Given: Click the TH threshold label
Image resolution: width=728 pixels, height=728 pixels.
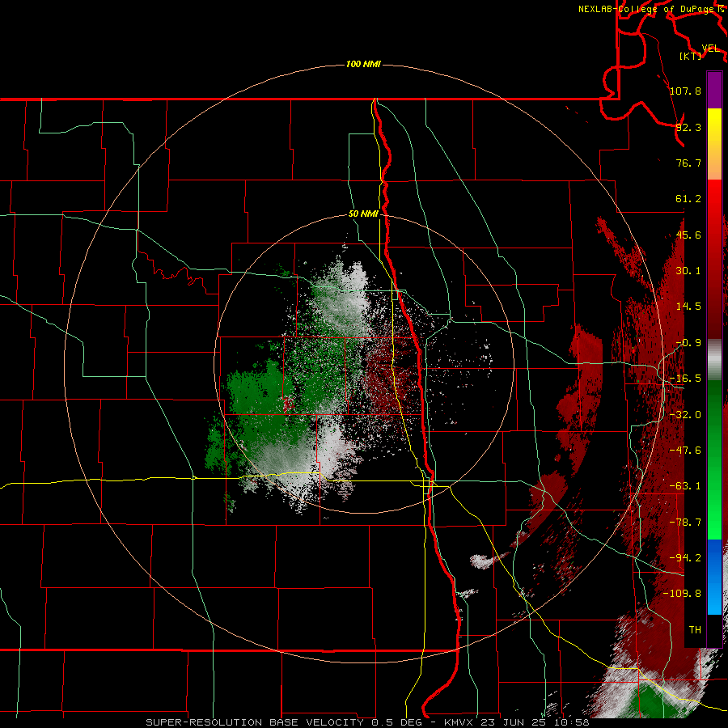Looking at the screenshot, I should pos(695,630).
